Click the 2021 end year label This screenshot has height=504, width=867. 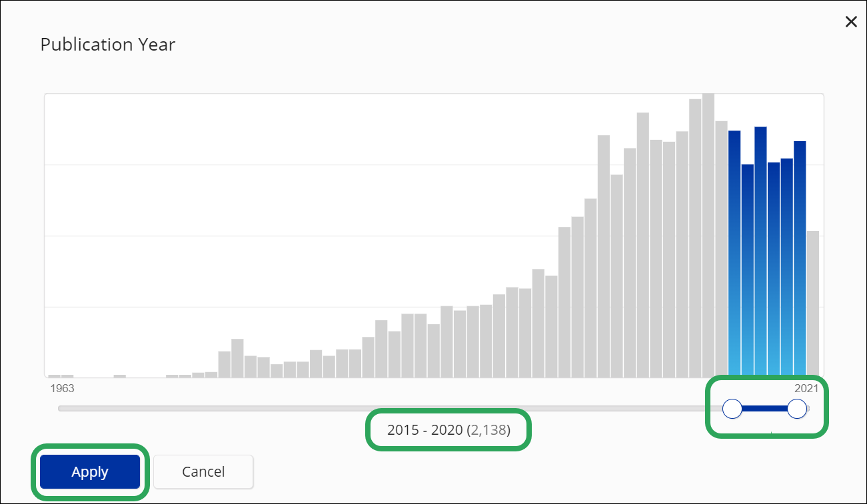806,388
